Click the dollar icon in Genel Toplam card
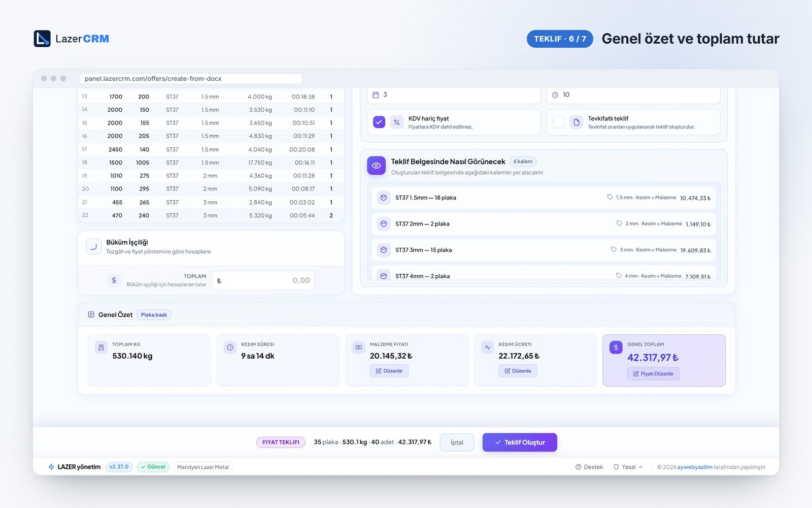This screenshot has height=508, width=812. tap(616, 347)
